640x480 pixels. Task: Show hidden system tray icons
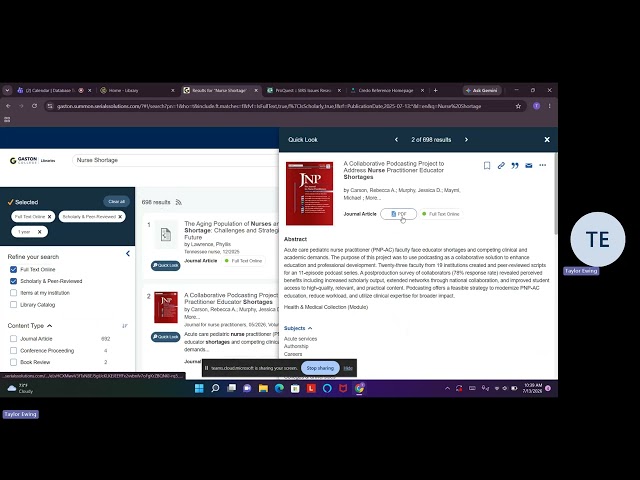[447, 389]
